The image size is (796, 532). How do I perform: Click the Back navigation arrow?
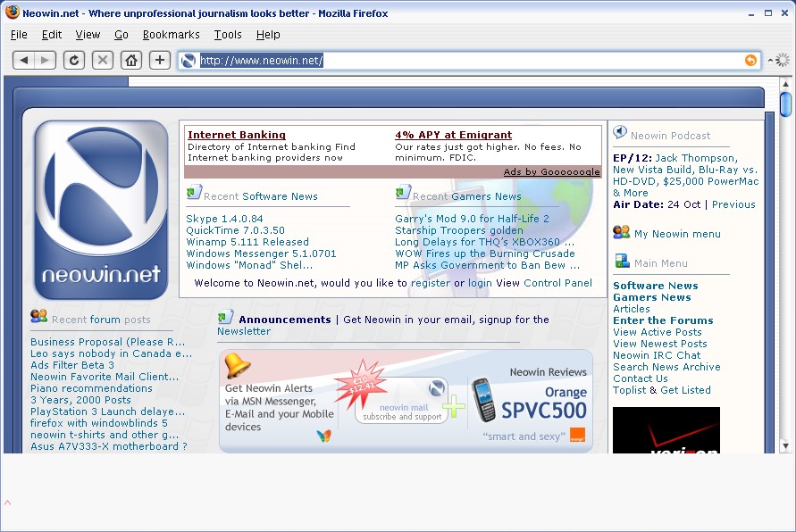[x=23, y=61]
